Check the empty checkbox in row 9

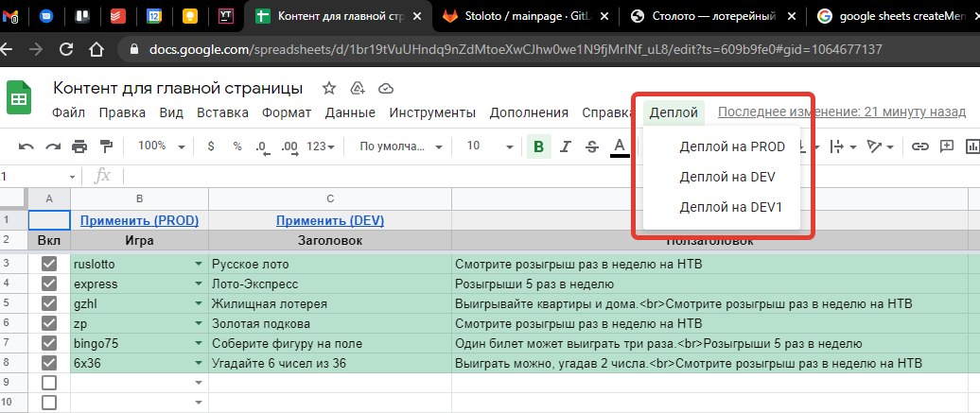(49, 383)
